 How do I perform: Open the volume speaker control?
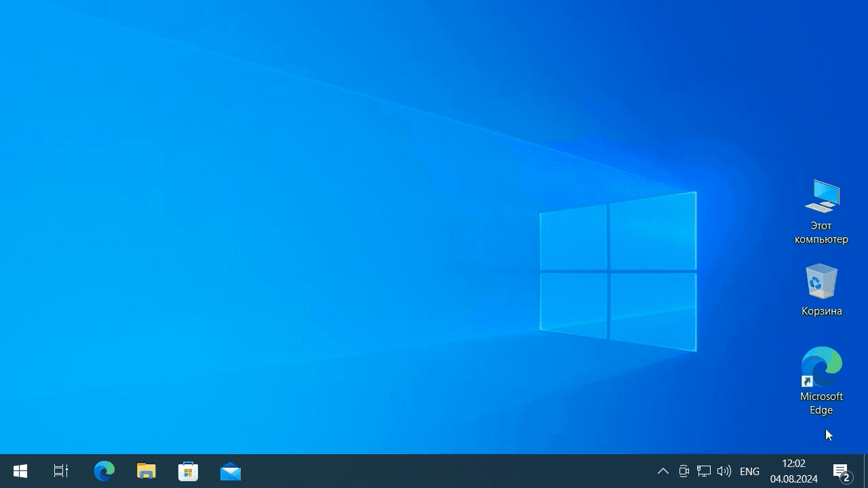point(724,471)
